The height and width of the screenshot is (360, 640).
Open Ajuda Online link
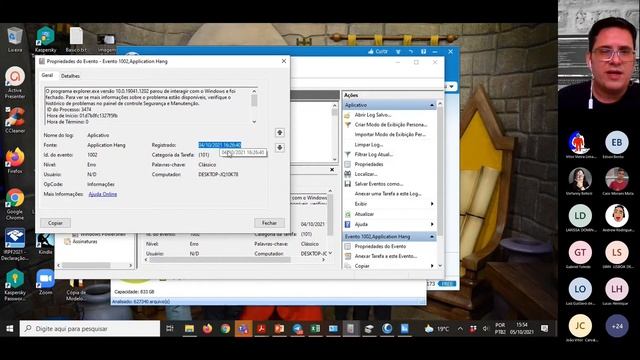103,194
